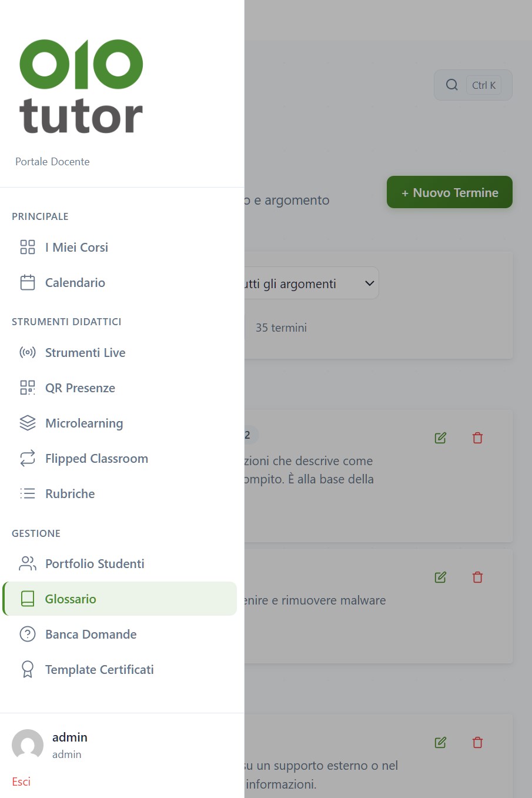The height and width of the screenshot is (798, 532).
Task: Click edit icon on malware term
Action: 440,577
